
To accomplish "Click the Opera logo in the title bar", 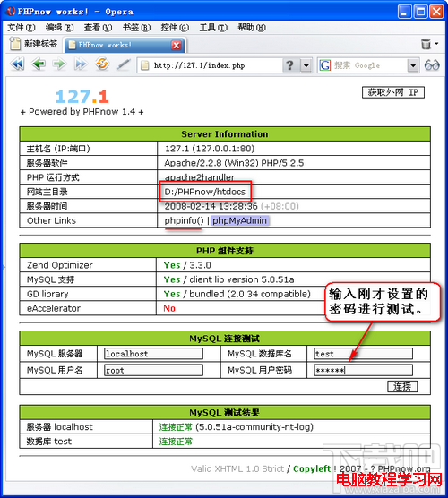I will click(x=10, y=11).
